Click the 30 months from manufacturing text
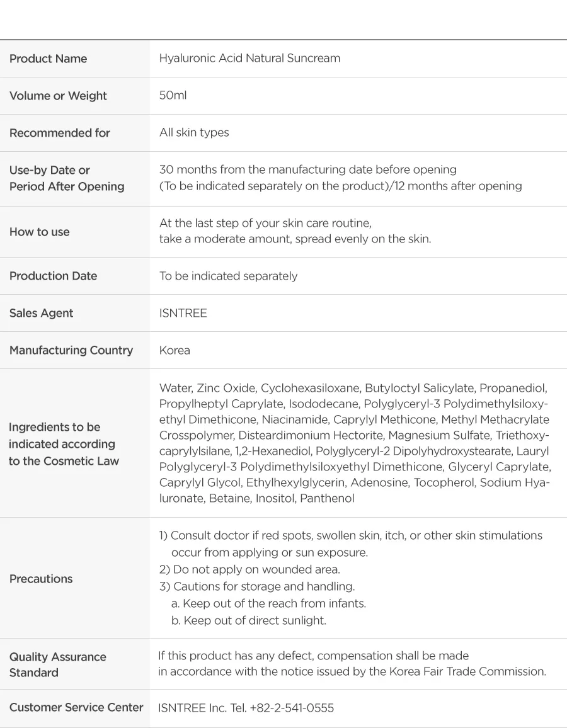567x728 pixels. point(308,169)
